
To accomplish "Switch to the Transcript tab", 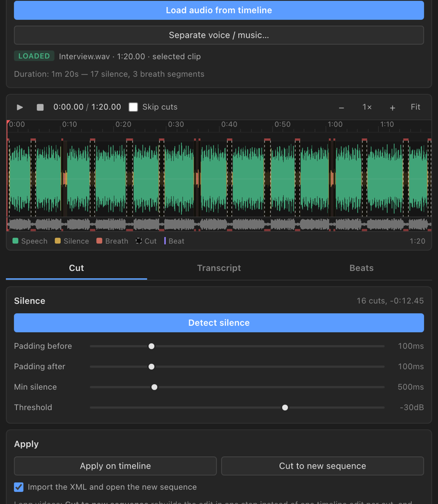I will (x=219, y=268).
